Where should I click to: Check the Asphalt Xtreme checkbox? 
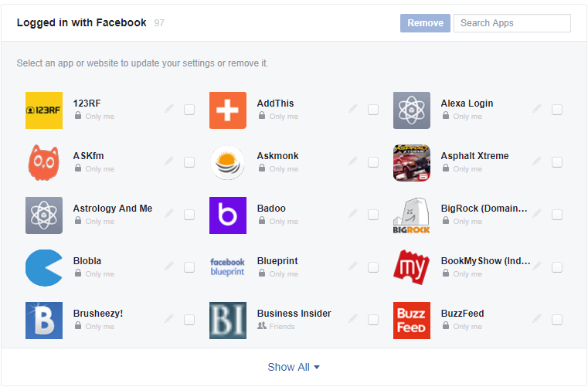[557, 162]
